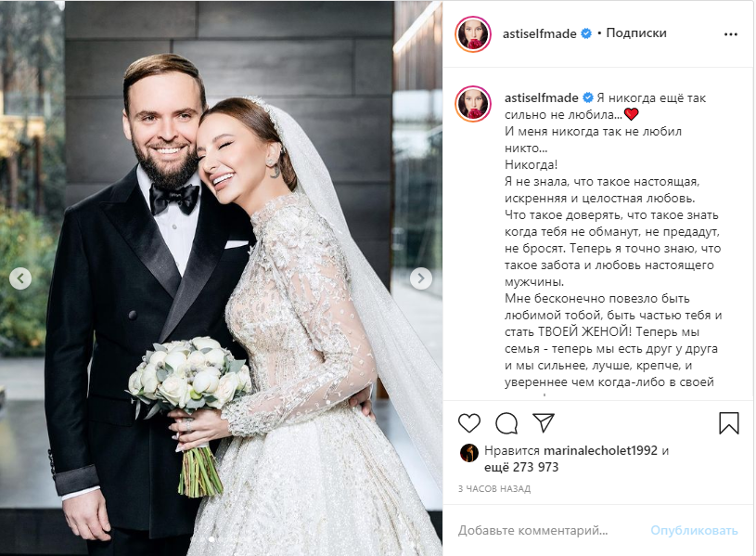The height and width of the screenshot is (556, 756).
Task: Open comments with the speech bubble icon
Action: tap(506, 423)
